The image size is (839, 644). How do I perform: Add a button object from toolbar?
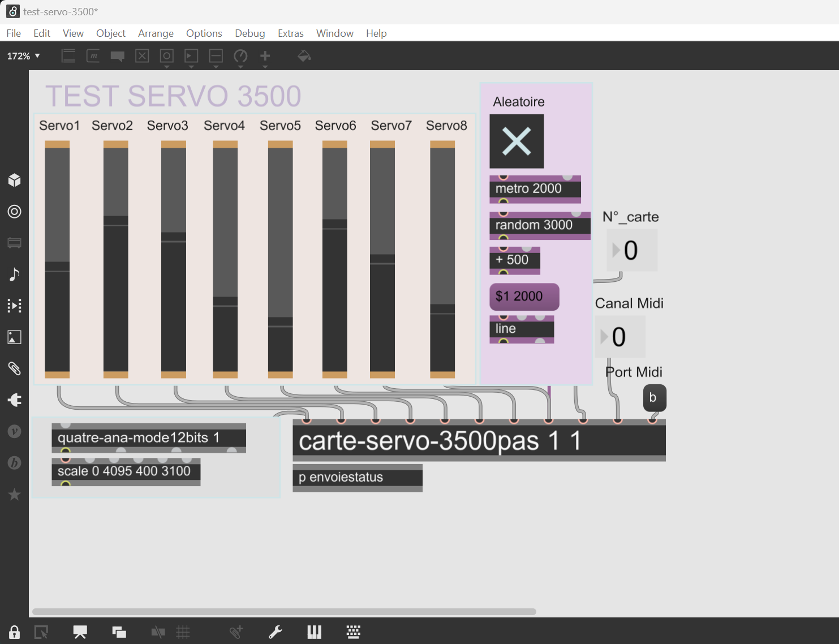(166, 56)
